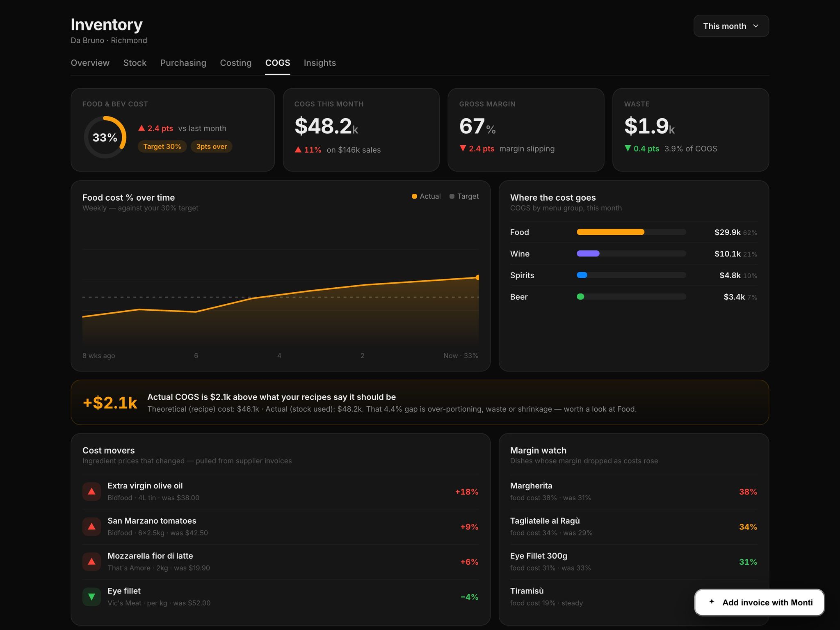Select the Tiramisù margin row
The width and height of the screenshot is (840, 630).
[633, 597]
